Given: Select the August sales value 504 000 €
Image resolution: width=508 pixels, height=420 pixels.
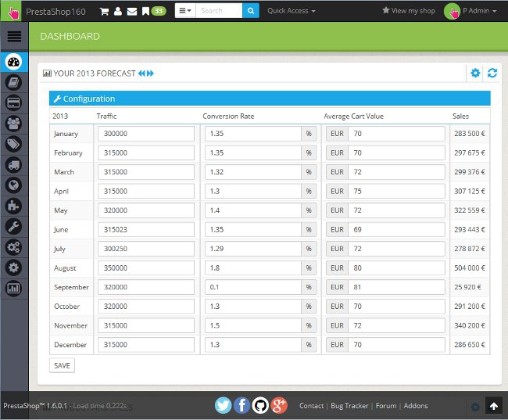Looking at the screenshot, I should coord(470,268).
